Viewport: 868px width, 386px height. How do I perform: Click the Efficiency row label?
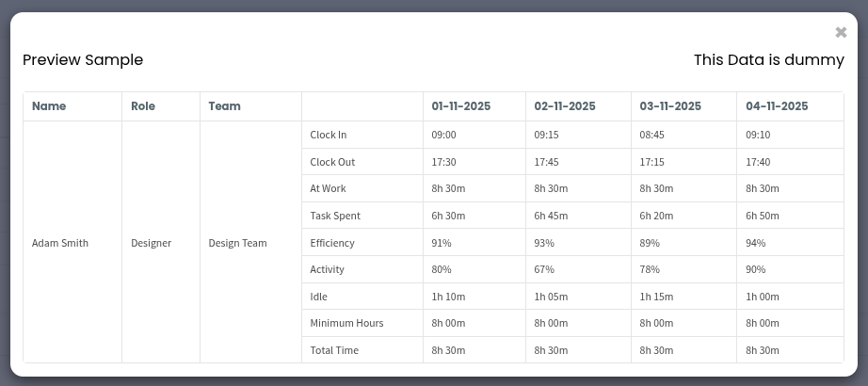332,243
